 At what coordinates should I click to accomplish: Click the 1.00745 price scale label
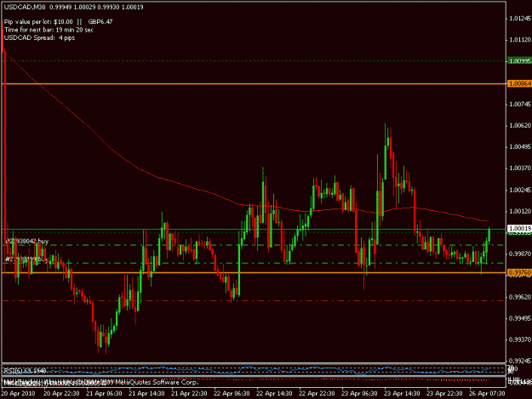(x=520, y=105)
